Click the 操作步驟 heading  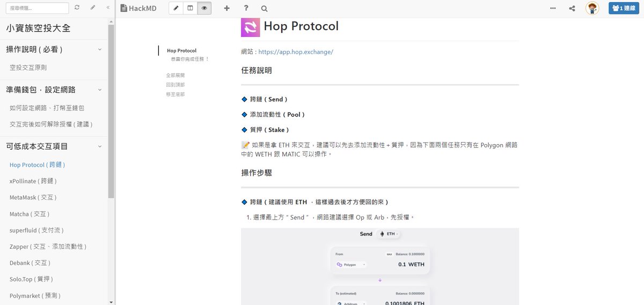tap(257, 173)
